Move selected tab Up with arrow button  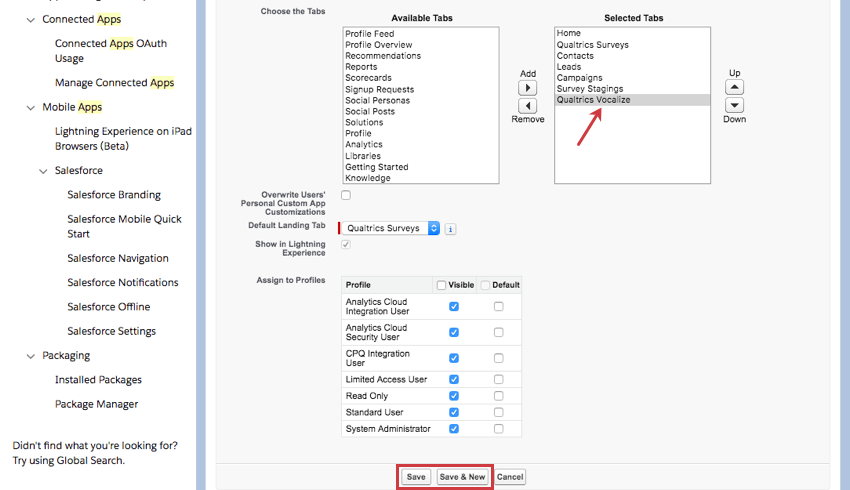pos(734,87)
